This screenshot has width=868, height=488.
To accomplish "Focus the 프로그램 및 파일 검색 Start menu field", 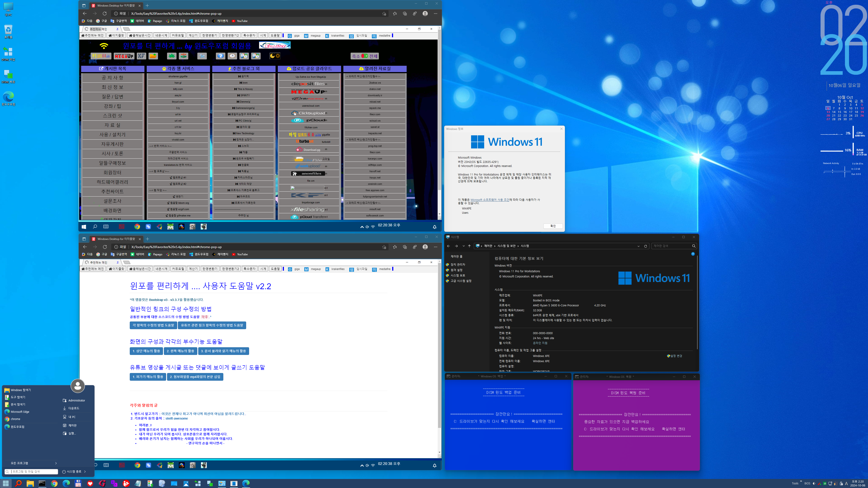I will point(31,472).
